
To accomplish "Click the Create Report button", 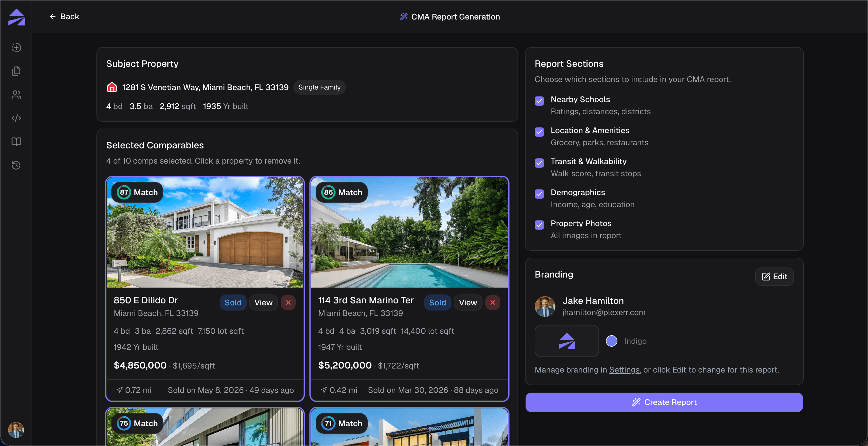I will (664, 402).
